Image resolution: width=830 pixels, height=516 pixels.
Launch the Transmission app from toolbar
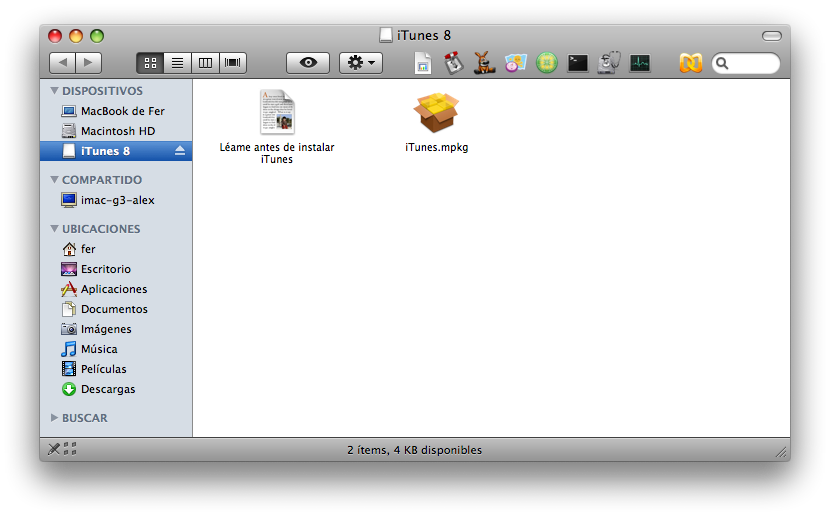coord(453,63)
